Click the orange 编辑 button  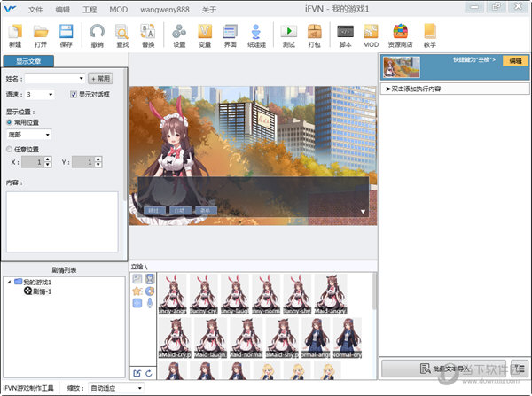[x=515, y=61]
